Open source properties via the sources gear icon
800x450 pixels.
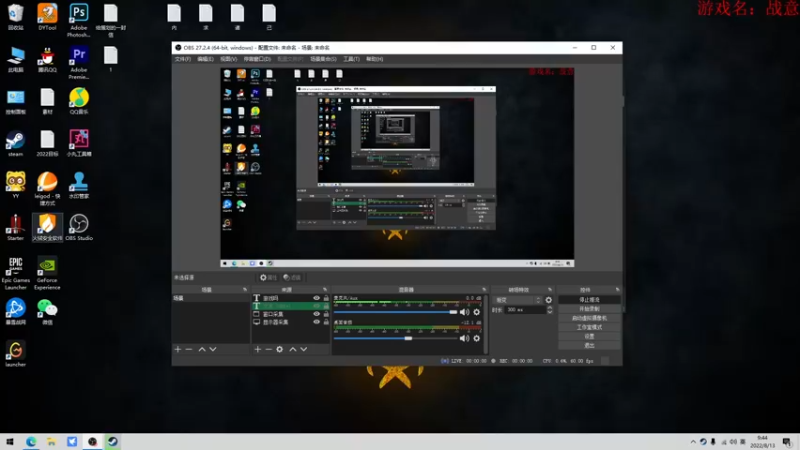point(280,349)
